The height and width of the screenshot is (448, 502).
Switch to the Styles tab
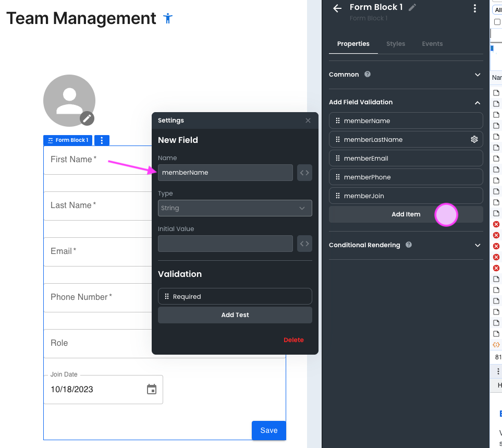(x=396, y=44)
